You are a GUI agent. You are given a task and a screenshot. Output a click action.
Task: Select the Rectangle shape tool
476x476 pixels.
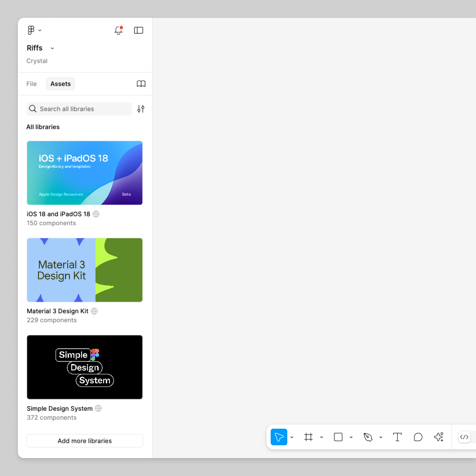pos(338,437)
